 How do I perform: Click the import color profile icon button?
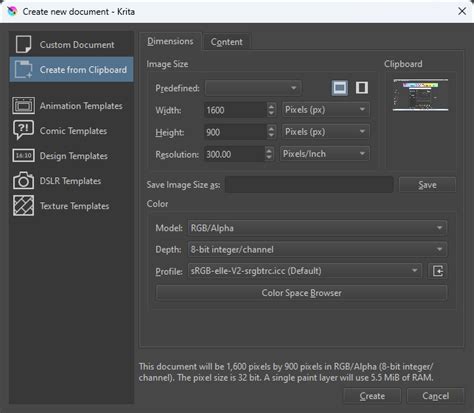point(438,271)
